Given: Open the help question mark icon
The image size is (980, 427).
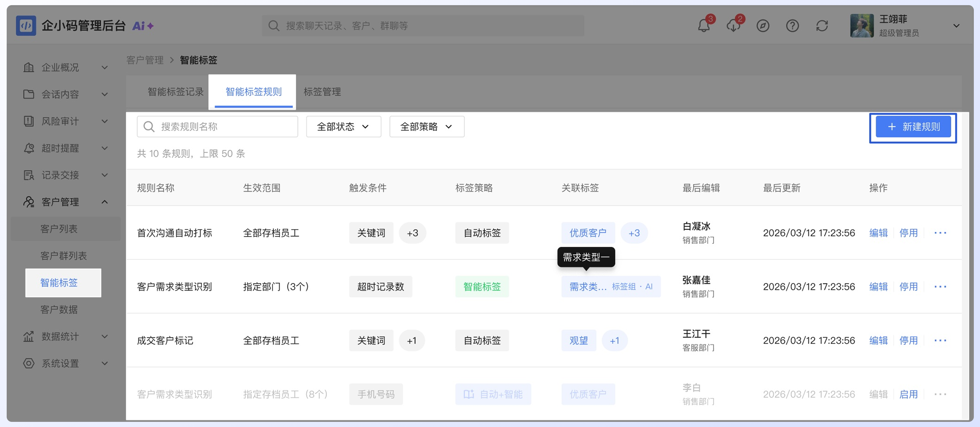Looking at the screenshot, I should coord(792,26).
